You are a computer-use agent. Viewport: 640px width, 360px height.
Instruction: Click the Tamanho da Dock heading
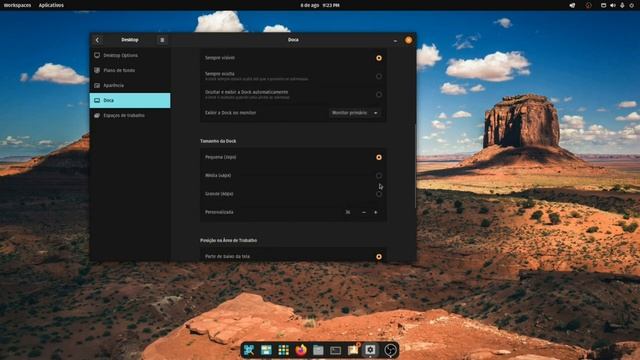pyautogui.click(x=218, y=141)
